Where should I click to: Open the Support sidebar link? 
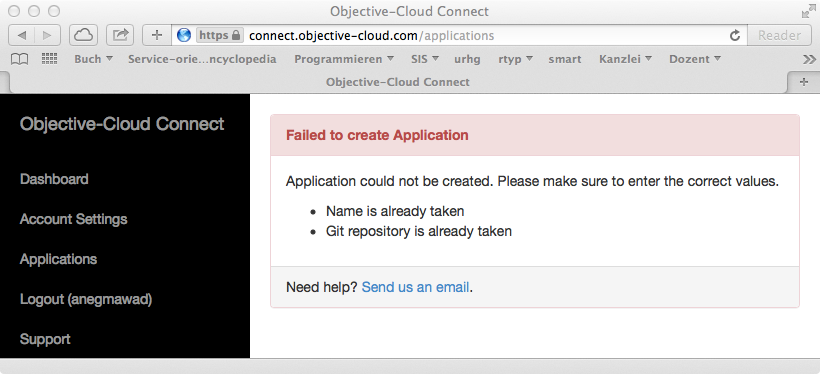pyautogui.click(x=45, y=339)
